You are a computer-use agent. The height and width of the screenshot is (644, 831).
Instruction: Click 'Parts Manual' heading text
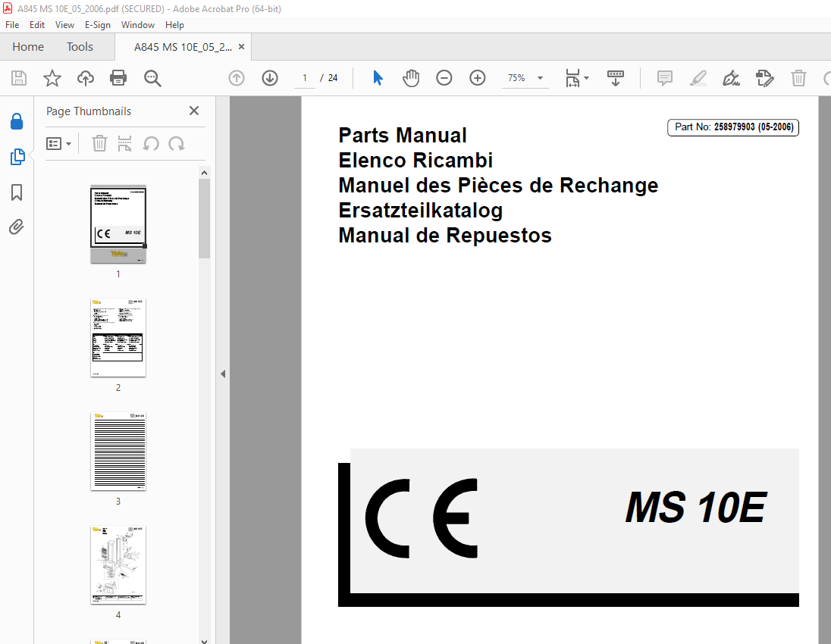[403, 135]
